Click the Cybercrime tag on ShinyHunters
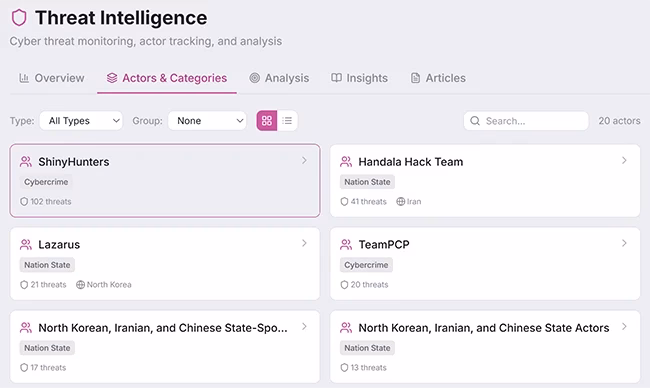 tap(46, 182)
